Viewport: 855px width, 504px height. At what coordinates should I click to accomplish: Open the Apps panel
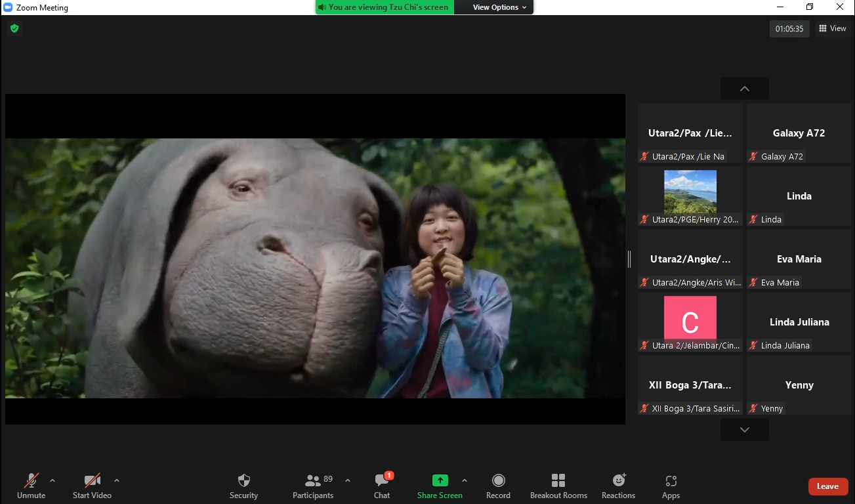pyautogui.click(x=671, y=486)
